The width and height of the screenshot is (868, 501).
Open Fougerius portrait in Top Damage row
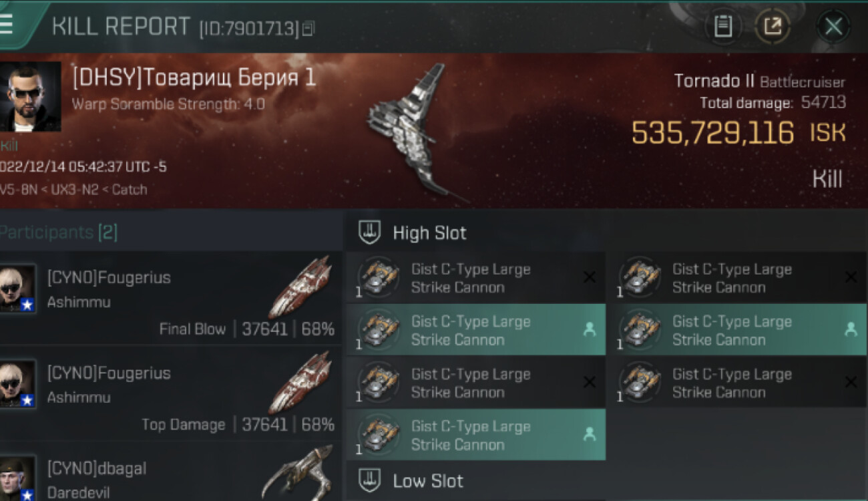click(x=17, y=383)
